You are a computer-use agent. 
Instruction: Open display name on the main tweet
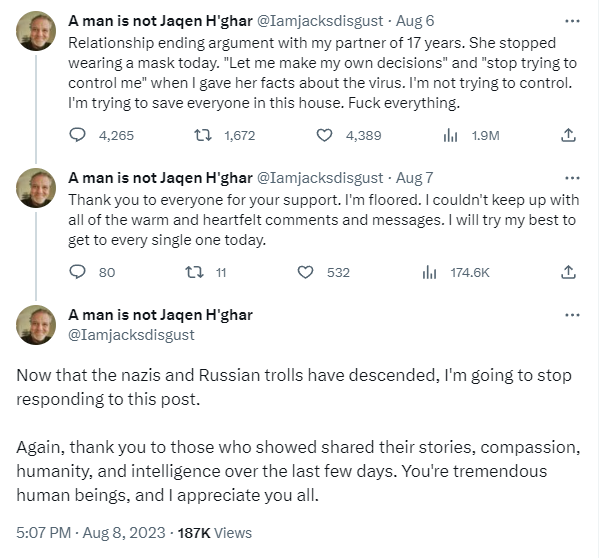pos(160,315)
